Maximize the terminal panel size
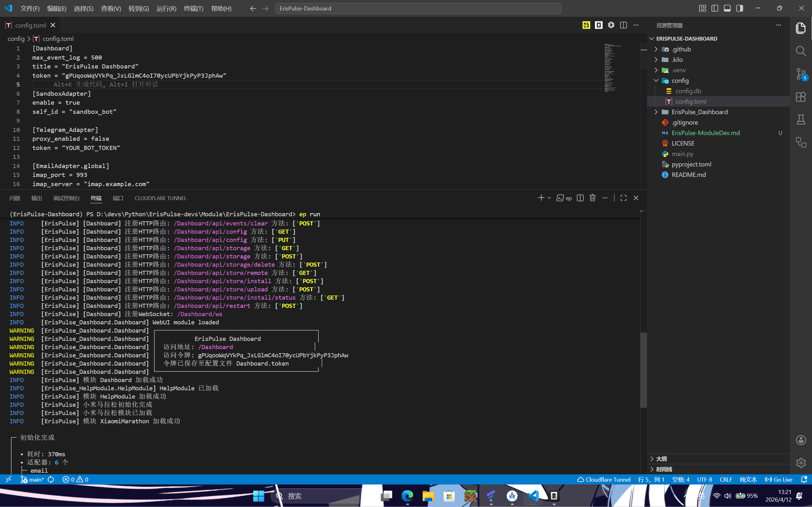 coord(623,198)
